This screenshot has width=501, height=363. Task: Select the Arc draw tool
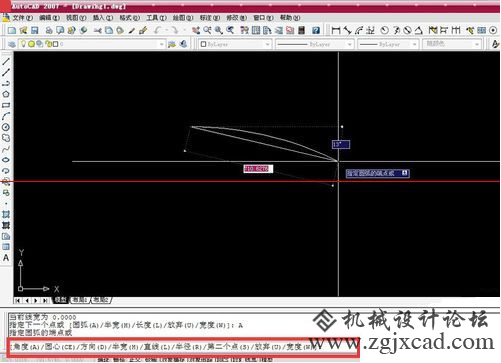click(x=6, y=116)
